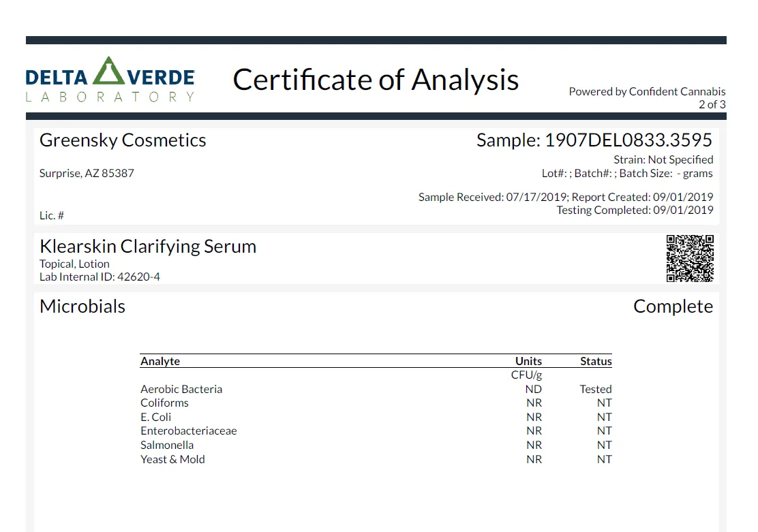Click the 'NR' value in Coliforms row
Viewport: 758px width, 532px height.
(x=534, y=403)
